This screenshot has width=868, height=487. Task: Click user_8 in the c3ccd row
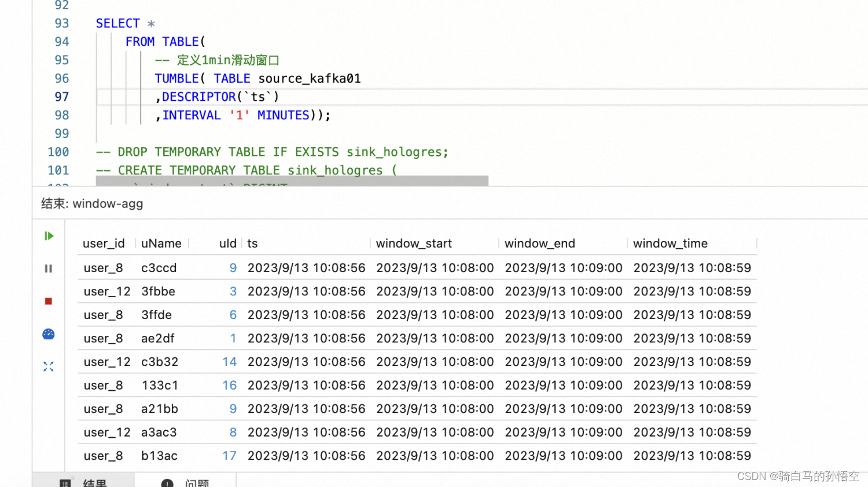(x=103, y=268)
